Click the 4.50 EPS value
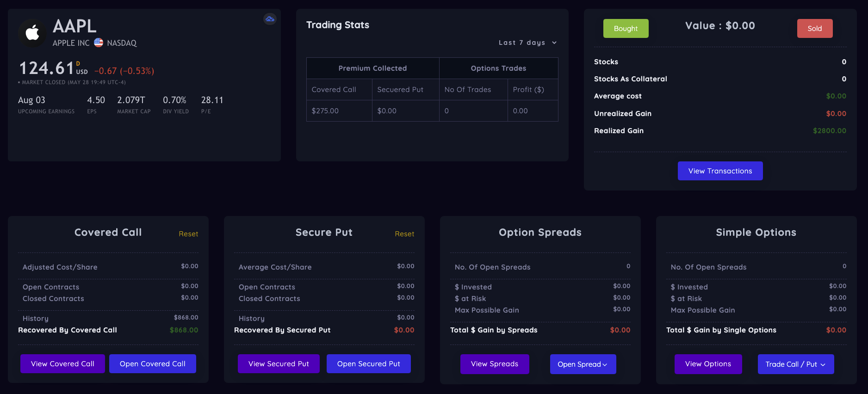The height and width of the screenshot is (394, 868). 96,100
